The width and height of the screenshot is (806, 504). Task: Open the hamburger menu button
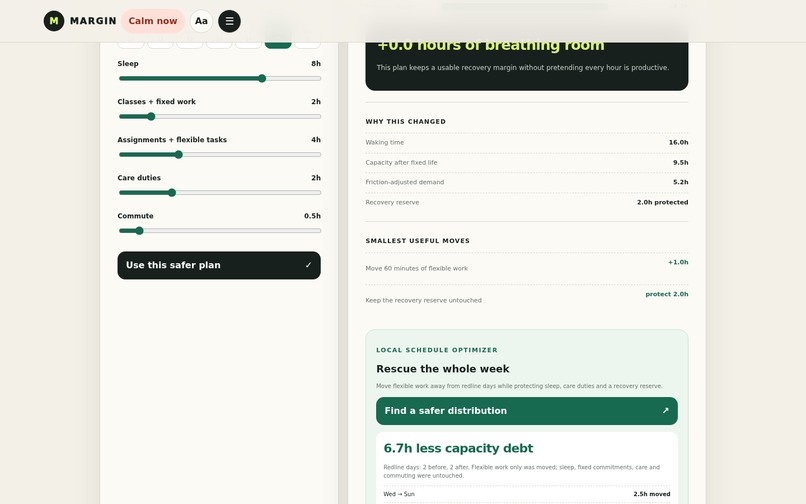tap(229, 21)
